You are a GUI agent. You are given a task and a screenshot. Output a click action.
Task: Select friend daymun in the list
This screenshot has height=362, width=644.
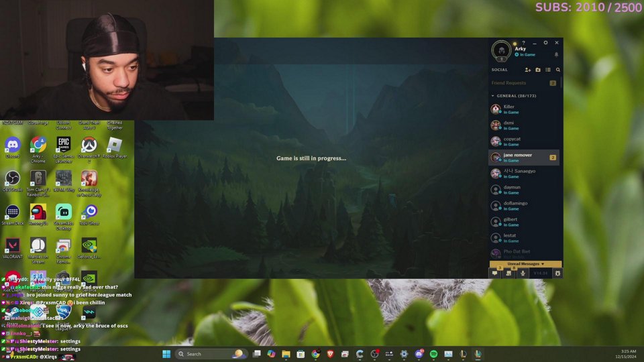pyautogui.click(x=524, y=189)
